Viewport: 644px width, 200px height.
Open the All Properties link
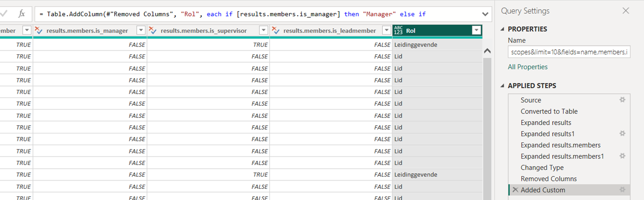pos(528,67)
